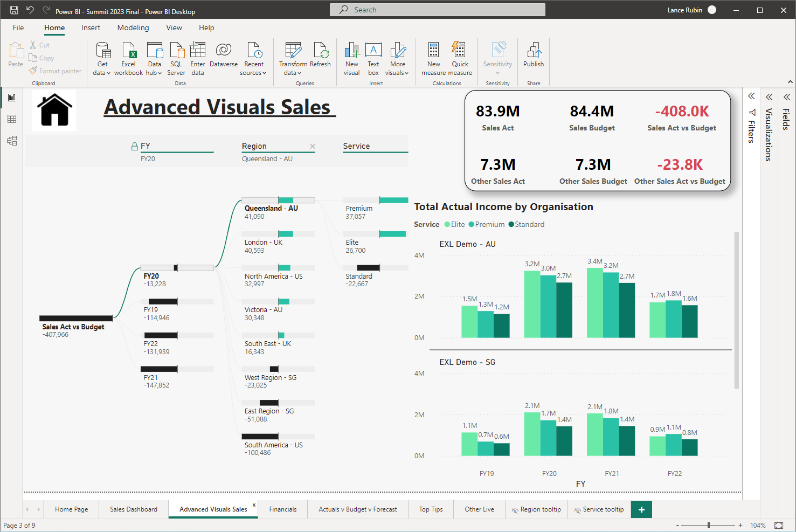Click the Sales Act vs Budget card

pyautogui.click(x=682, y=119)
